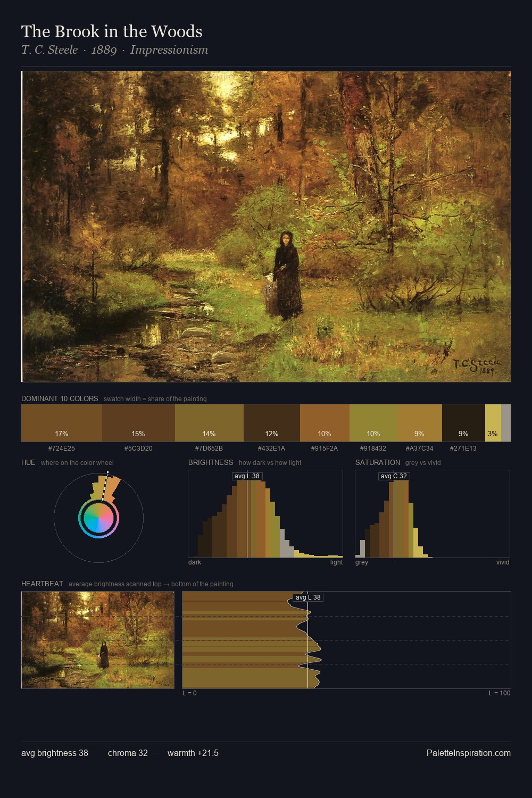Click the PaletteInspiration.com link
532x798 pixels.
[x=469, y=753]
